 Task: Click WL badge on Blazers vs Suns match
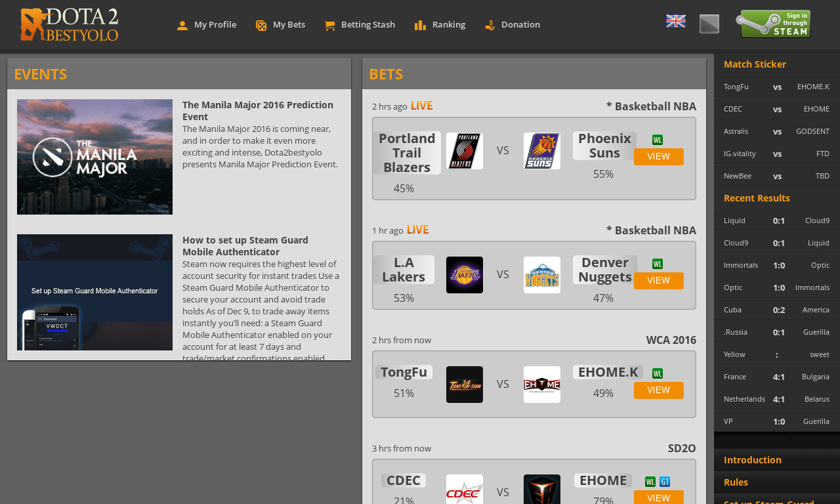(658, 140)
